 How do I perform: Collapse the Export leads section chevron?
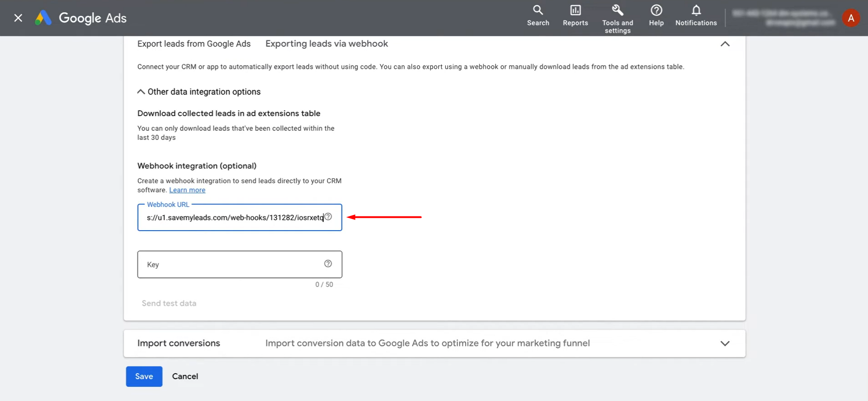coord(725,44)
